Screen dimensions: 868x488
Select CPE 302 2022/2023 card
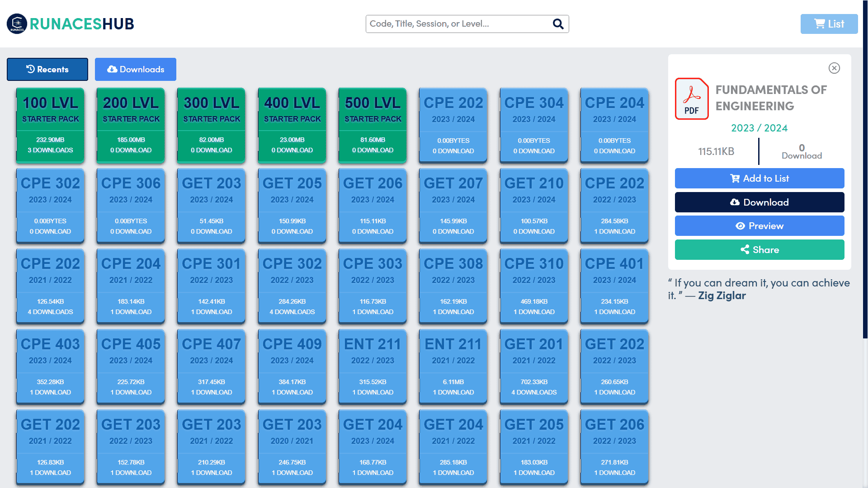pyautogui.click(x=292, y=286)
